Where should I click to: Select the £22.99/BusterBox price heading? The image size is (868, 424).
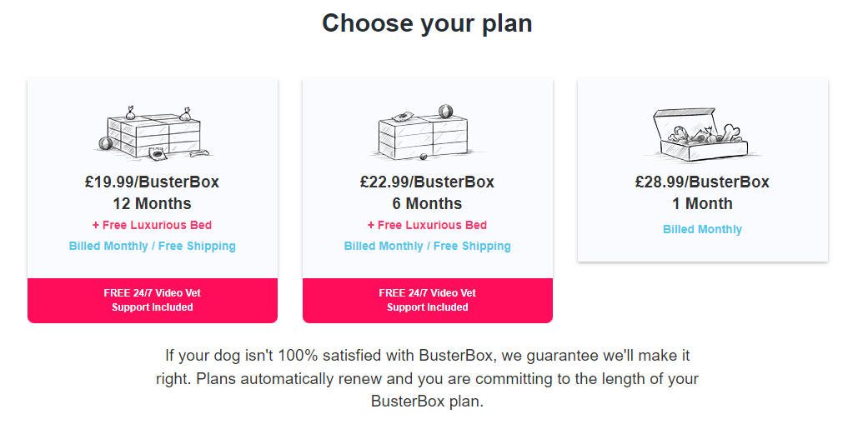[x=427, y=182]
